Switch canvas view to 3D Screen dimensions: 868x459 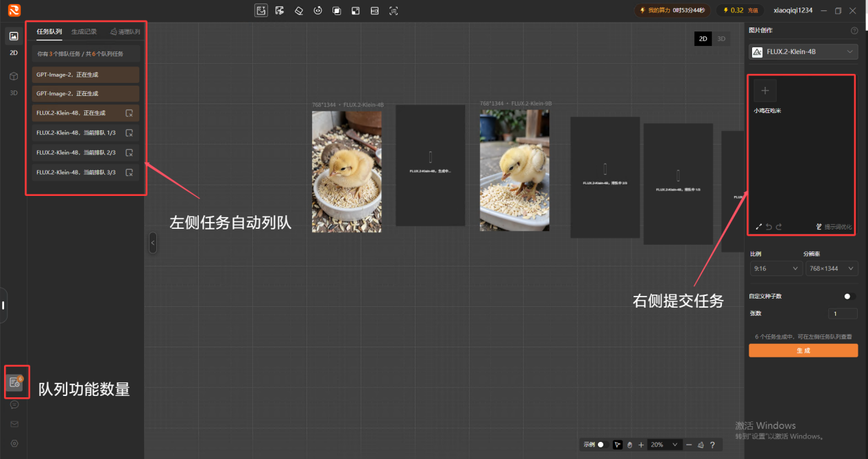pyautogui.click(x=721, y=39)
